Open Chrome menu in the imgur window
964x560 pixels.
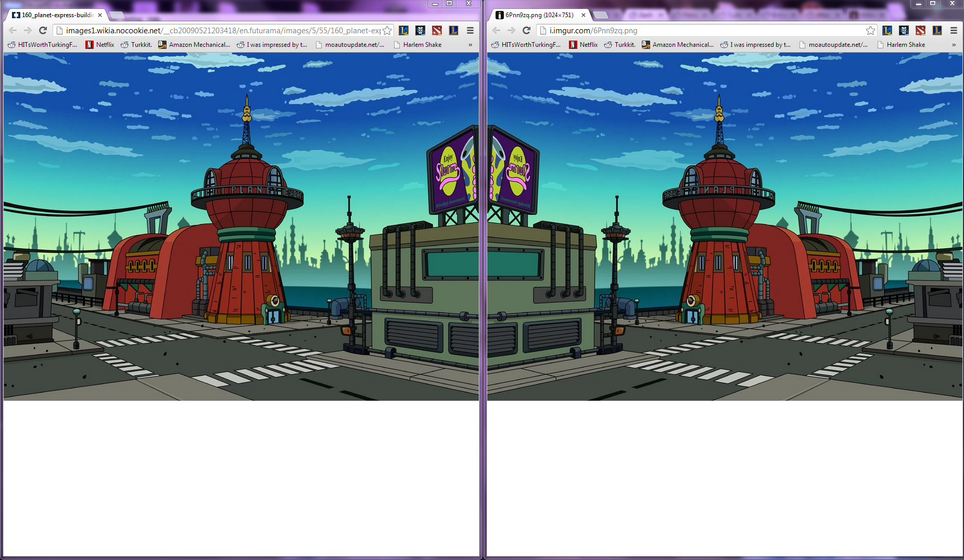[954, 31]
